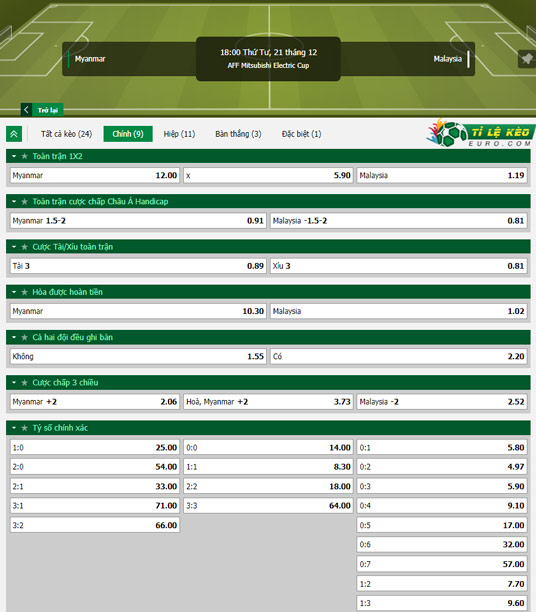Choose Malaysia -1.5-2 handicap at 0.81
536x612 pixels.
pyautogui.click(x=399, y=221)
